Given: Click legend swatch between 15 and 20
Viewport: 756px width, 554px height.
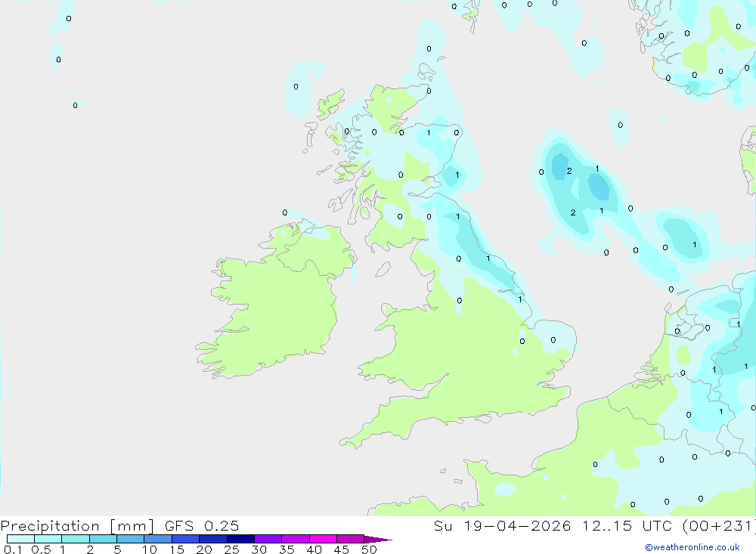Looking at the screenshot, I should [185, 539].
